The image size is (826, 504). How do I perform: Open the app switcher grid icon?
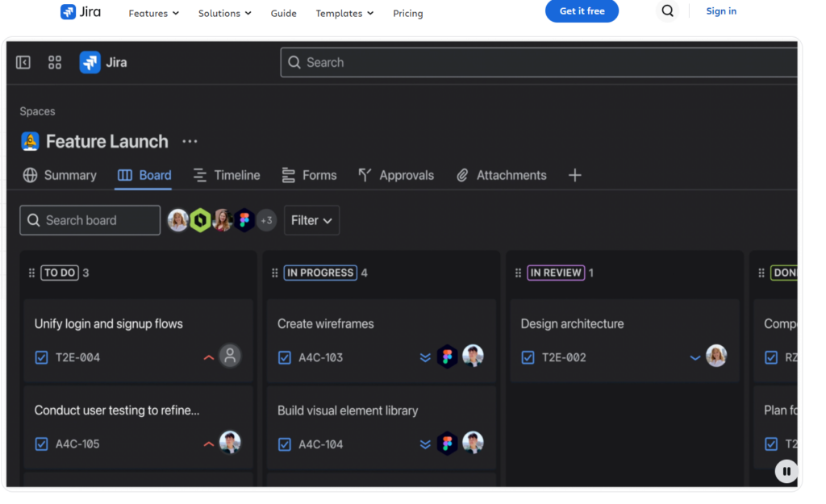(55, 63)
